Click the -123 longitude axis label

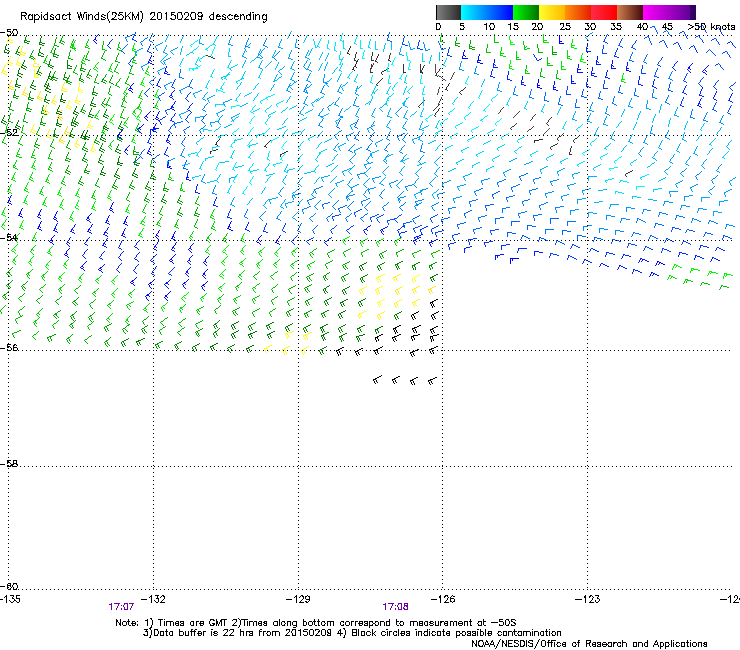(588, 599)
